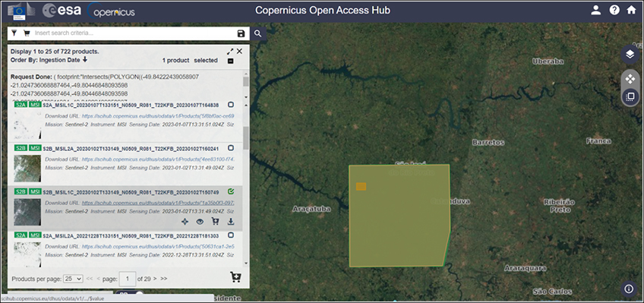This screenshot has width=644, height=303.
Task: Add selected product to cart icon
Action: [x=215, y=222]
